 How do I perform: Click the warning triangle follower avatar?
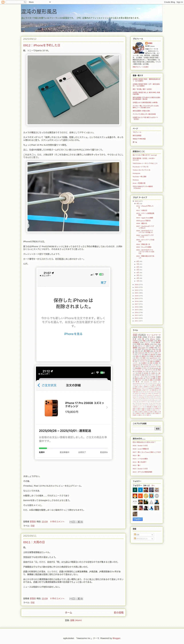(x=151, y=502)
